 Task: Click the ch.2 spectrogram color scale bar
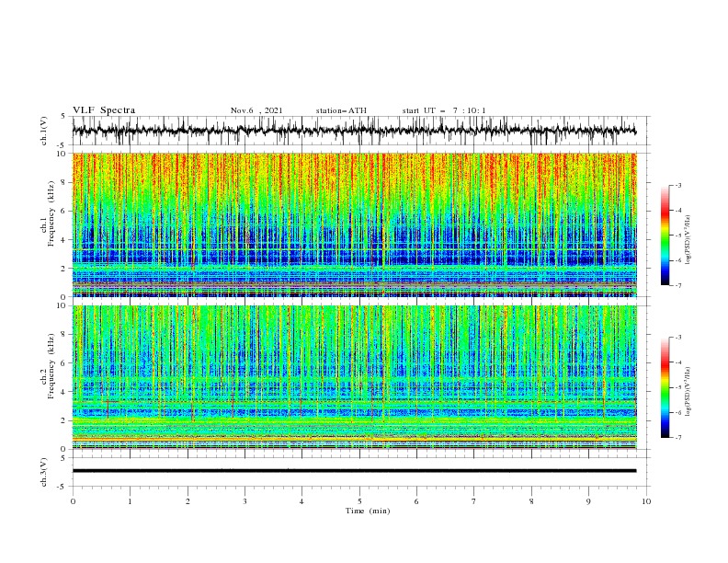click(665, 387)
